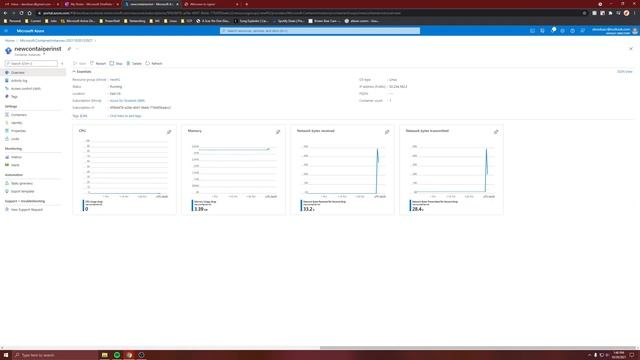Bookmark this page with star icon
Screen dimensions: 640x360
tap(584, 13)
